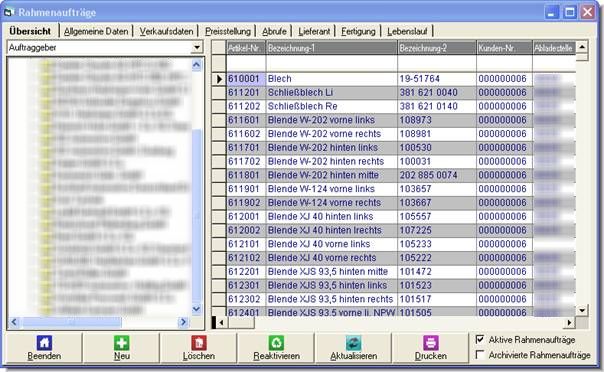Select Blende W-202 vorne links row
The image size is (604, 372).
tap(332, 120)
